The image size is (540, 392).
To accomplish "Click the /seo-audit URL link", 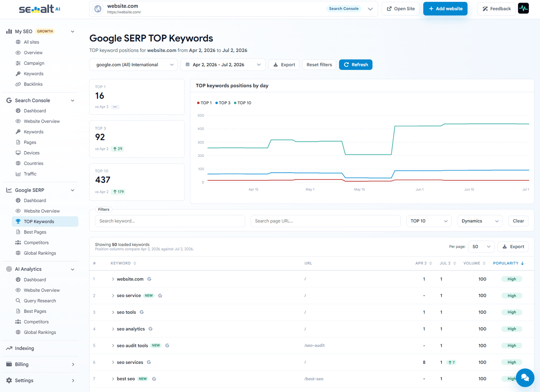I will tap(314, 346).
